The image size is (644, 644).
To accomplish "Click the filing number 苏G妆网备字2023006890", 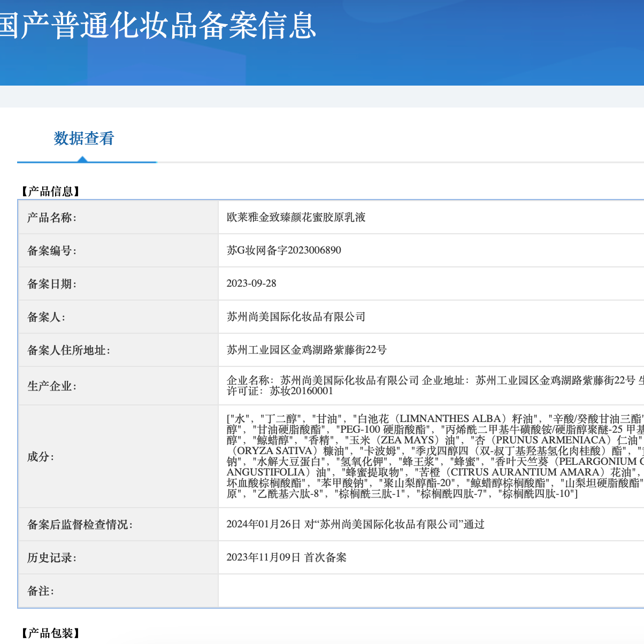I will coord(283,250).
